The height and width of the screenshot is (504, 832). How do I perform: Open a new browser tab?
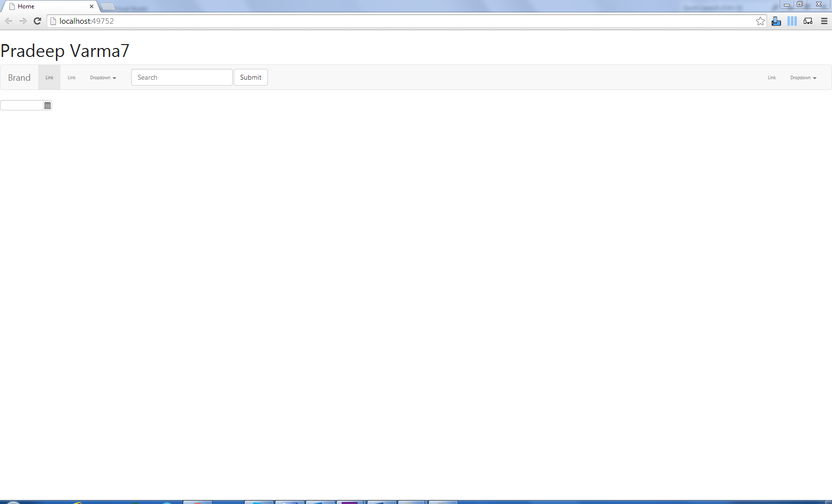point(108,6)
